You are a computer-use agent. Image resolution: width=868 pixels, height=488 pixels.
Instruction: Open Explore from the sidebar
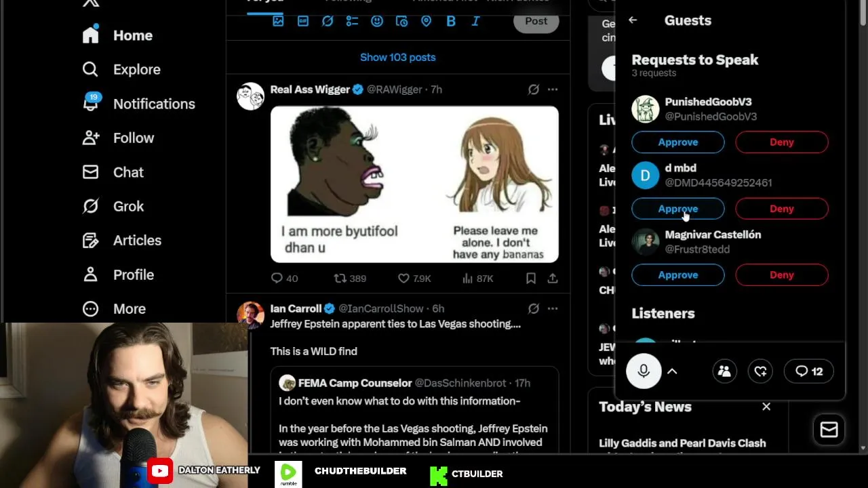[121, 69]
